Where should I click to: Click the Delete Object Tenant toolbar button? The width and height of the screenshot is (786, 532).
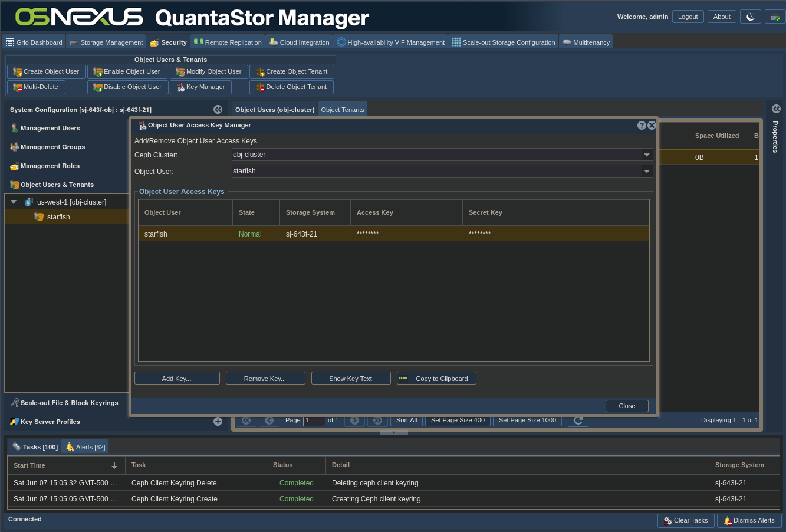[291, 87]
